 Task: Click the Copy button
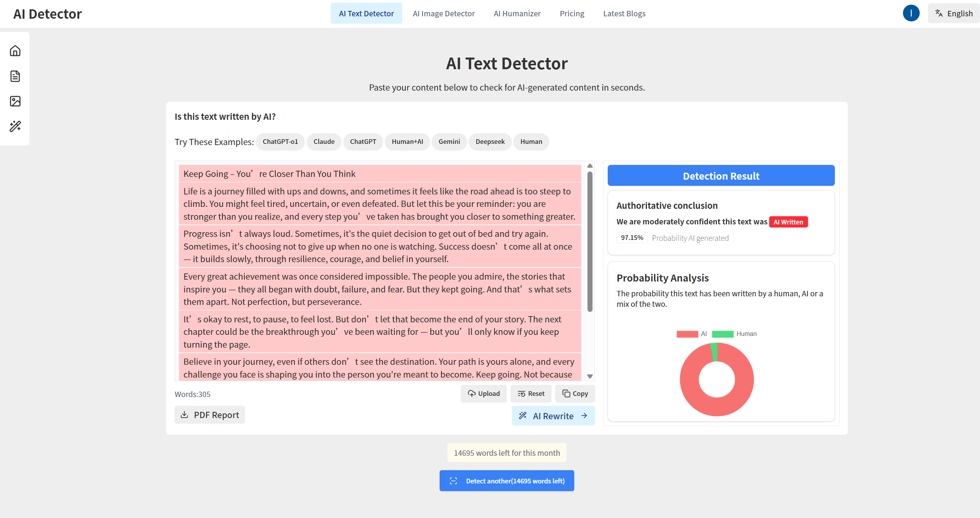coord(575,394)
